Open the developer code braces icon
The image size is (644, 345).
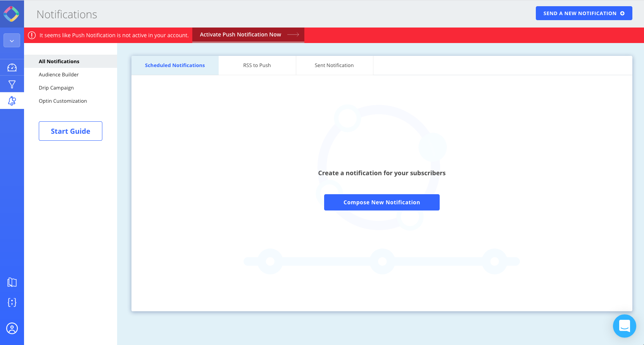click(12, 302)
